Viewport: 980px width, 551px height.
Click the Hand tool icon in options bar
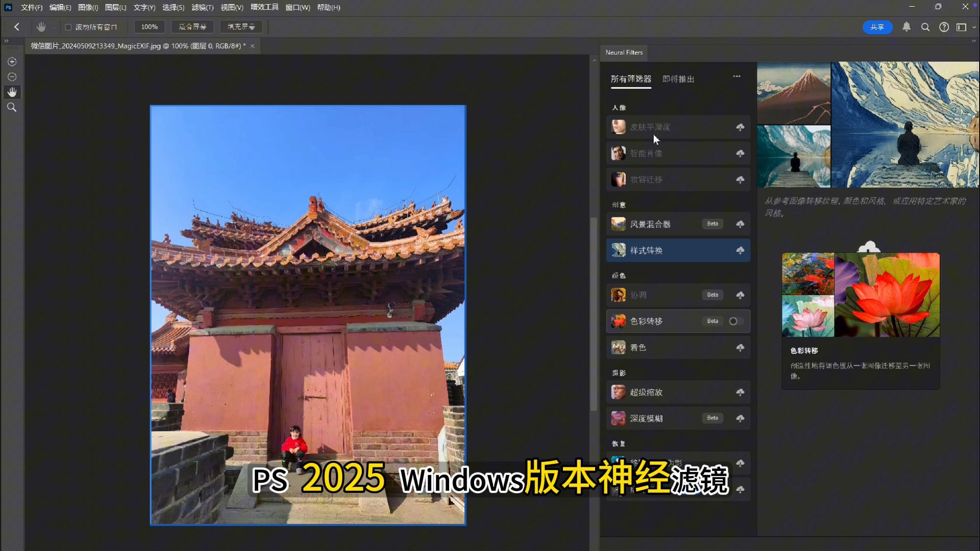point(41,27)
